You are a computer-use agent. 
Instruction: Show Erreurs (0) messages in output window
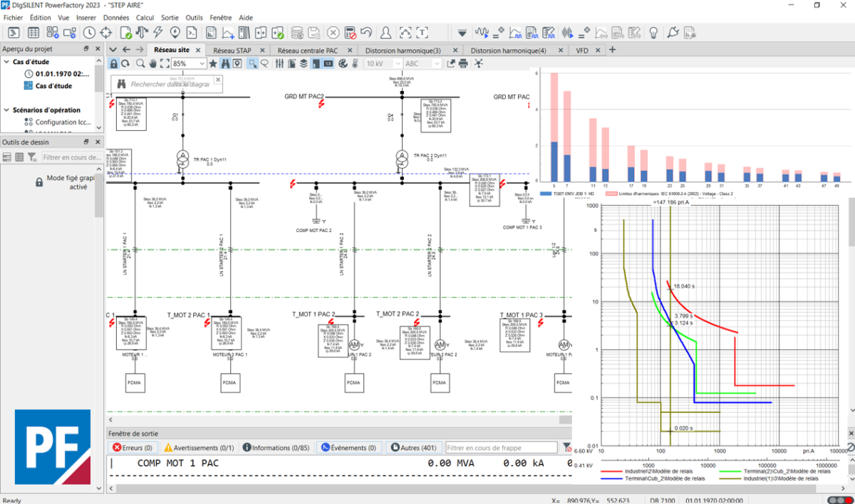coord(134,448)
